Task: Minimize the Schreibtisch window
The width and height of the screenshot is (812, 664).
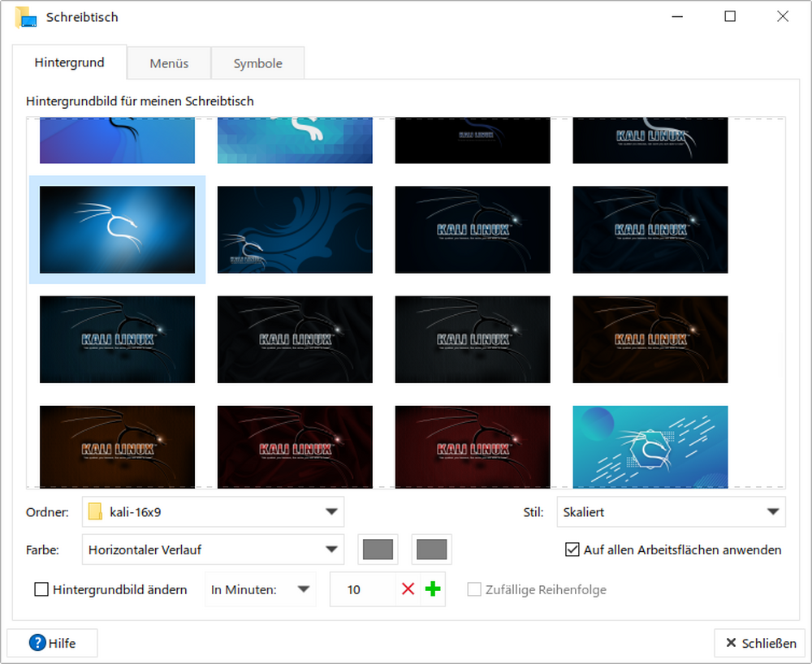Action: (x=677, y=16)
